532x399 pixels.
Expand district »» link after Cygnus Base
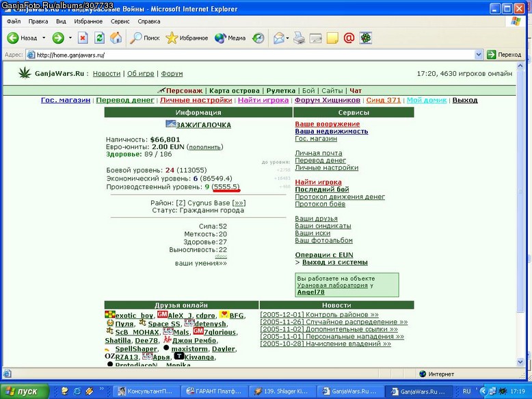(x=239, y=203)
